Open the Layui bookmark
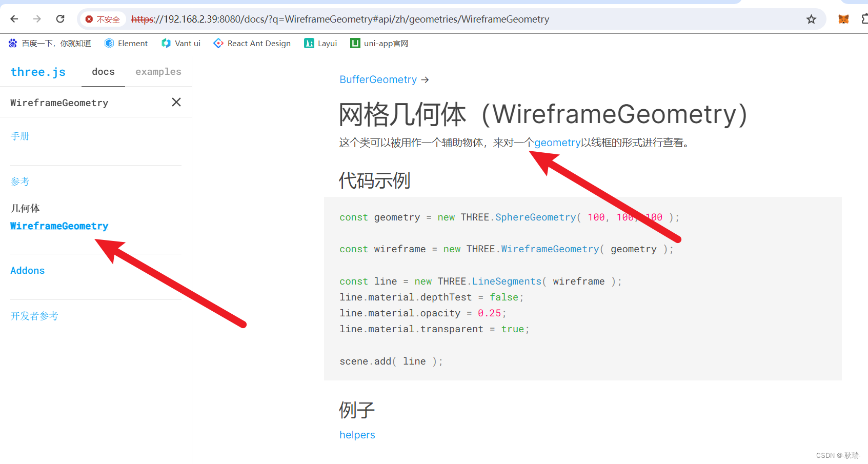Screen dimensions: 868x464 click(320, 43)
